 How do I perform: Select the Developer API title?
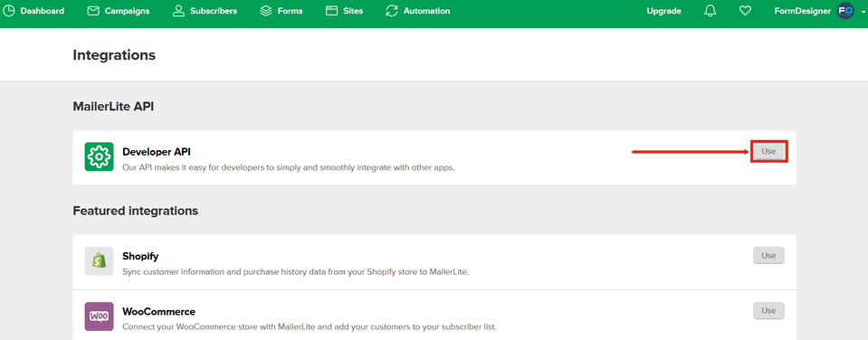tap(157, 152)
